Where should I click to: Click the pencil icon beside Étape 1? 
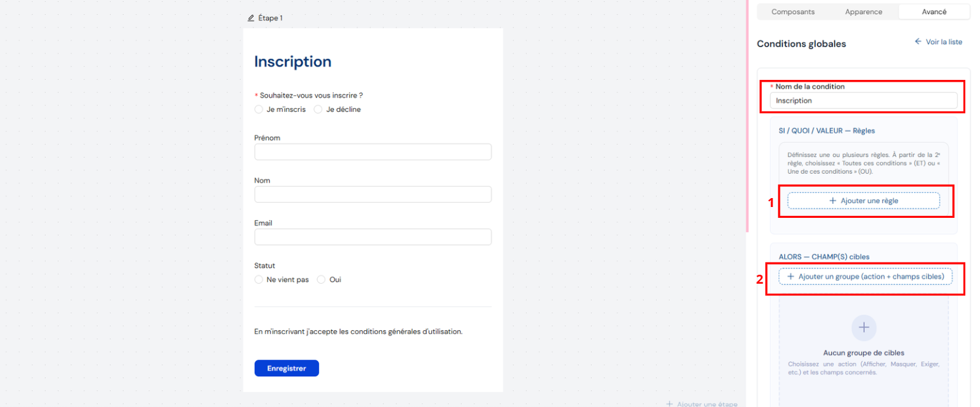tap(251, 18)
